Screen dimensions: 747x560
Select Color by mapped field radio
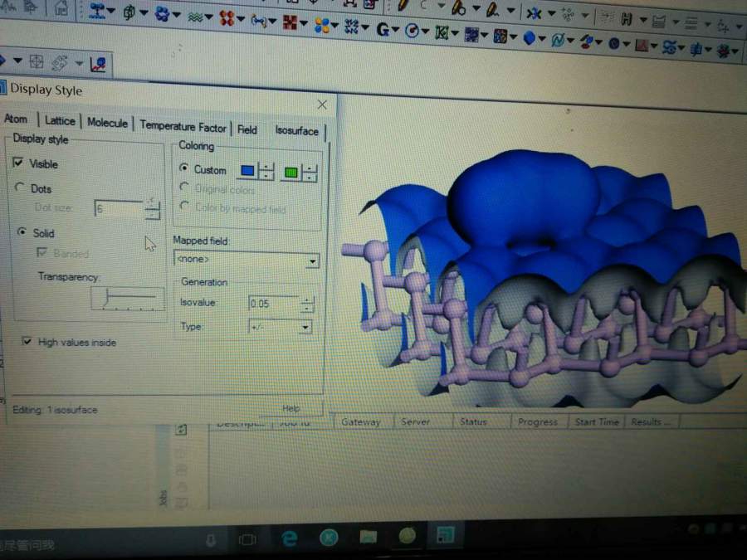(x=184, y=206)
